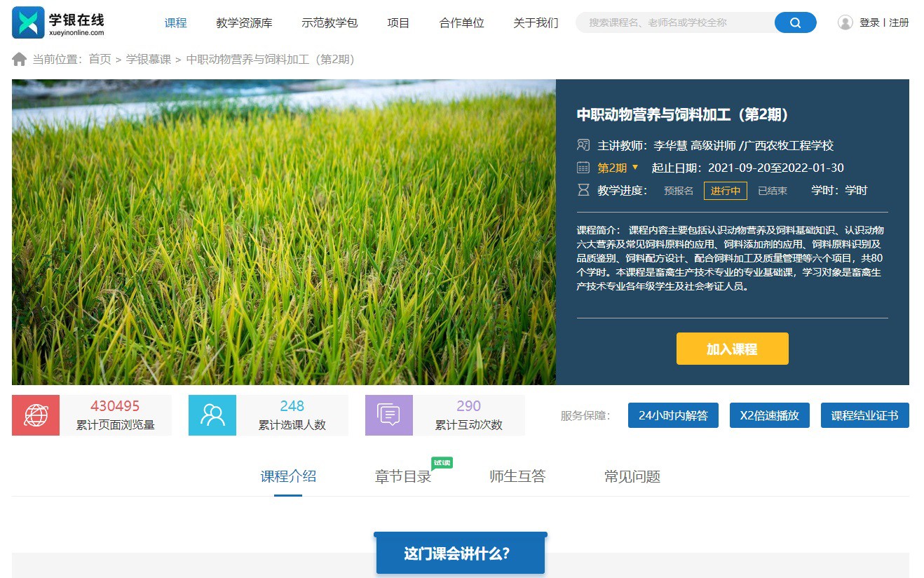924x578 pixels.
Task: Focus the course search input field
Action: coord(673,22)
